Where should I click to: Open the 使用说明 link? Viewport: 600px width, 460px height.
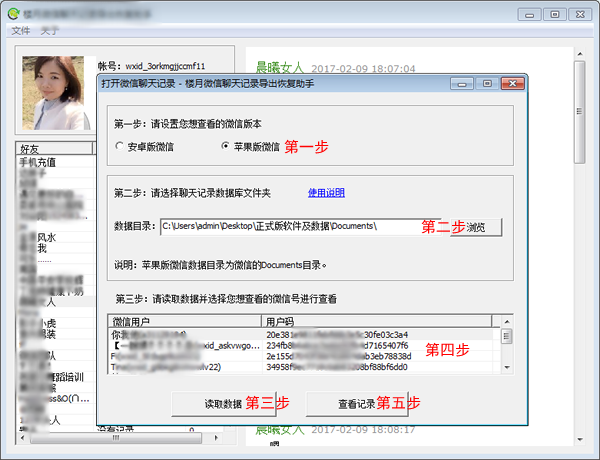click(326, 193)
